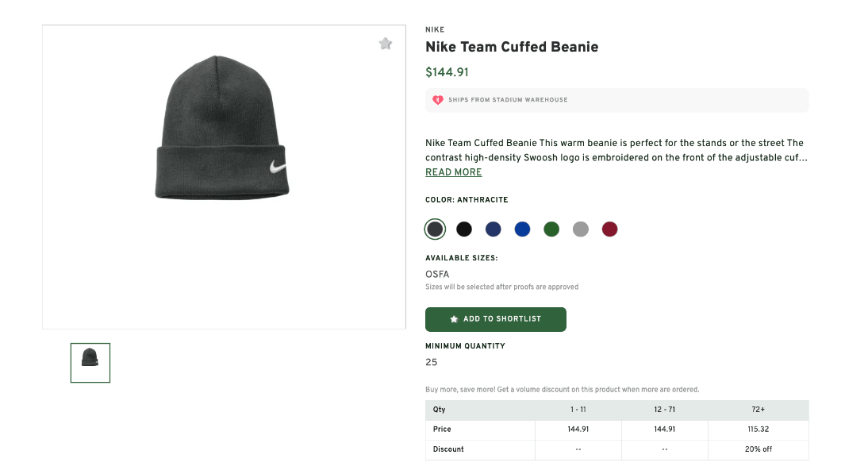
Task: Click the product title Nike Team Cuffed Beanie
Action: (x=511, y=47)
